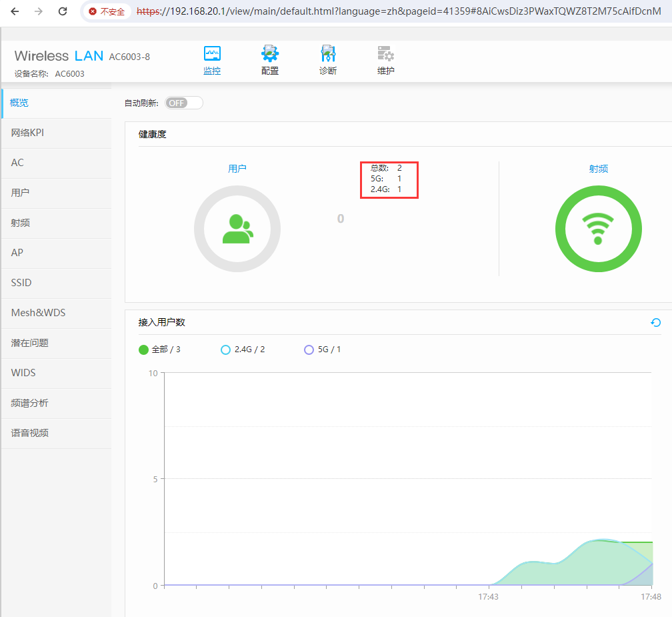Open 语音视频 in the sidebar
The width and height of the screenshot is (672, 617).
click(x=57, y=433)
